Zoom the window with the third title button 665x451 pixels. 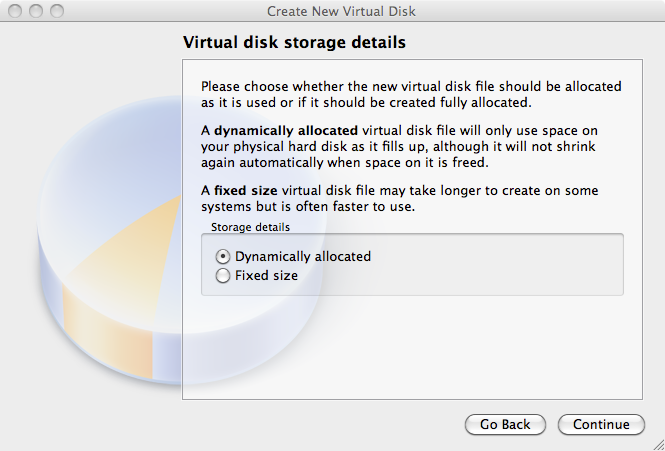click(x=57, y=11)
